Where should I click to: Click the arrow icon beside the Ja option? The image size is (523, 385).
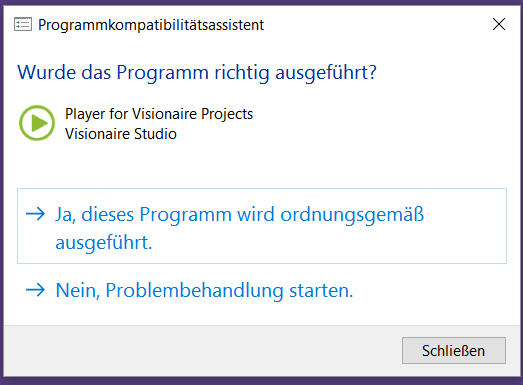(35, 214)
